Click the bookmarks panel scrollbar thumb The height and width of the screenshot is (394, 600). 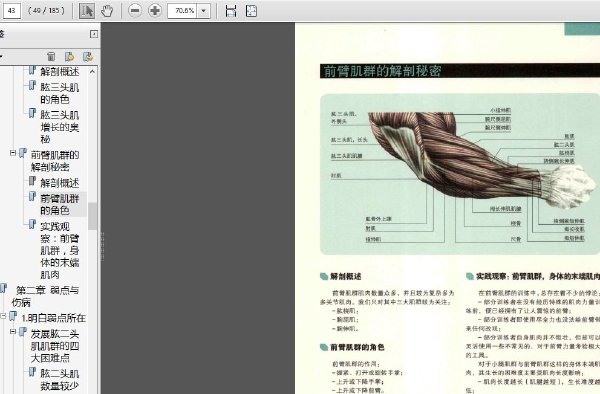pos(92,216)
